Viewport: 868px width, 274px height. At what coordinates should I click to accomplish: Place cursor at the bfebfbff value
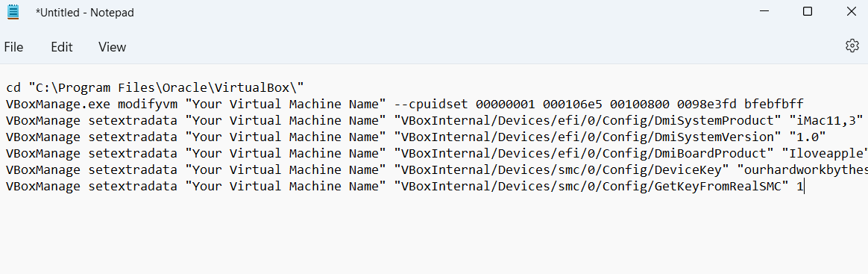pos(774,104)
